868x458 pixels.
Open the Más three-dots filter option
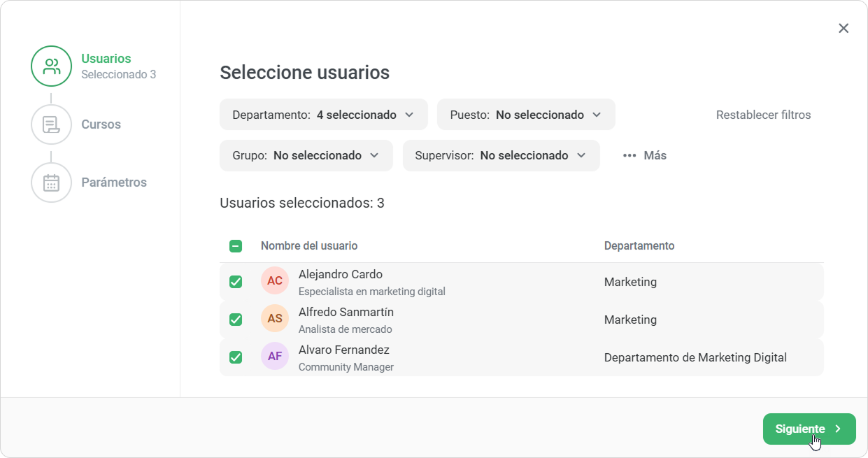click(644, 155)
